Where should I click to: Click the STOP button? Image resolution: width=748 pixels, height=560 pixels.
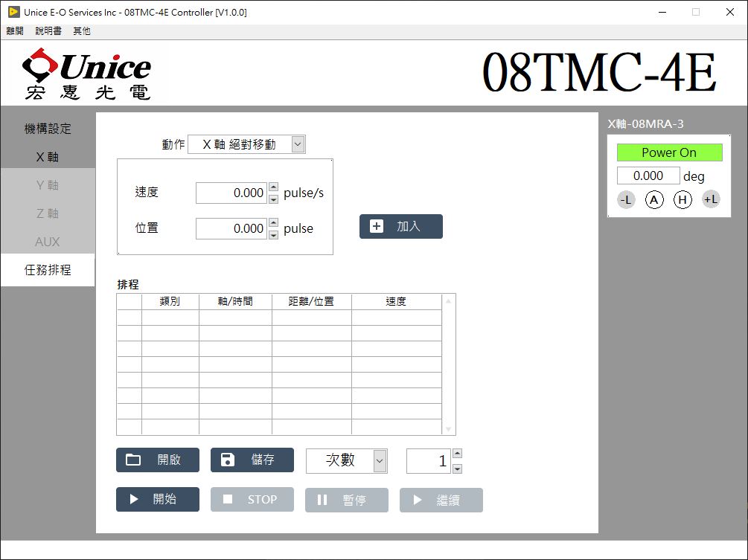coord(252,500)
